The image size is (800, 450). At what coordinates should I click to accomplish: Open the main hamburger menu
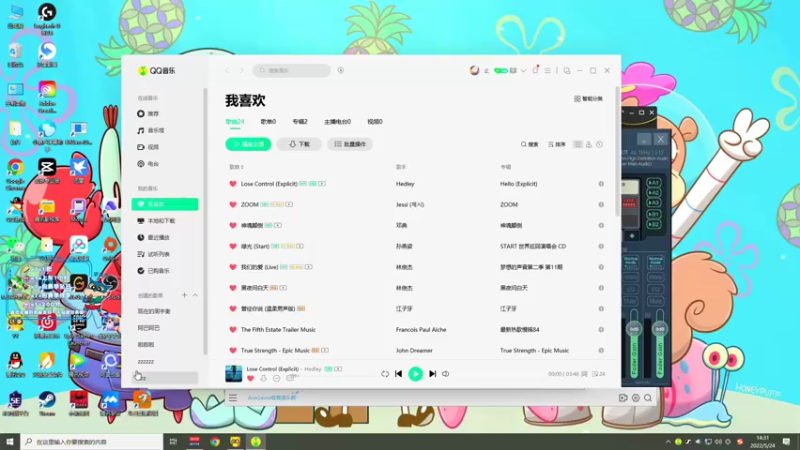coord(547,70)
